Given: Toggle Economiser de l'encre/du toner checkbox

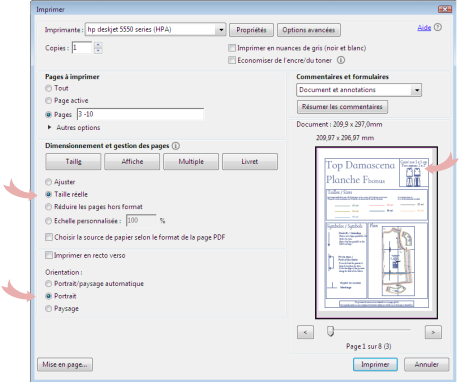Looking at the screenshot, I should click(232, 60).
